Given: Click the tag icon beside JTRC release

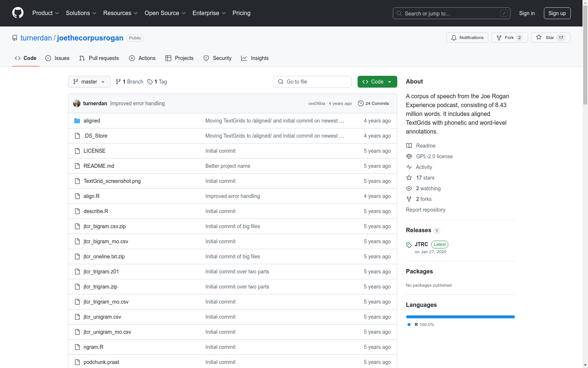Looking at the screenshot, I should click(x=409, y=245).
